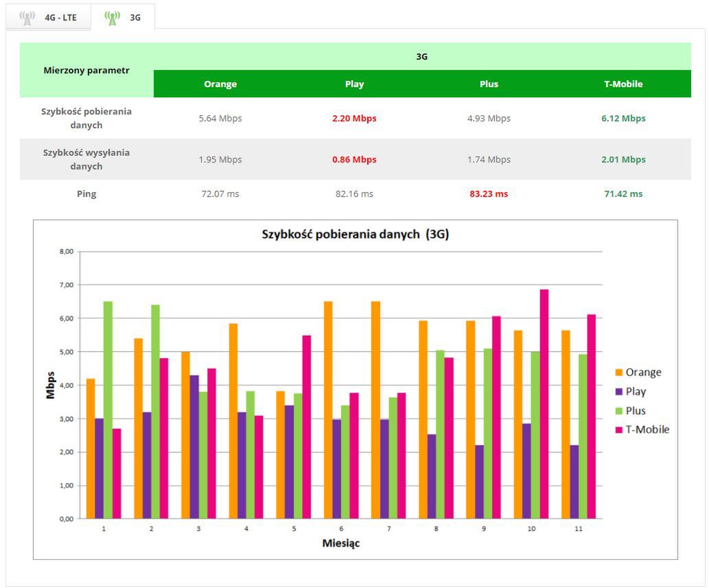Click T-Mobile's 6.12 Mbps download value
Image resolution: width=709 pixels, height=588 pixels.
pyautogui.click(x=623, y=119)
